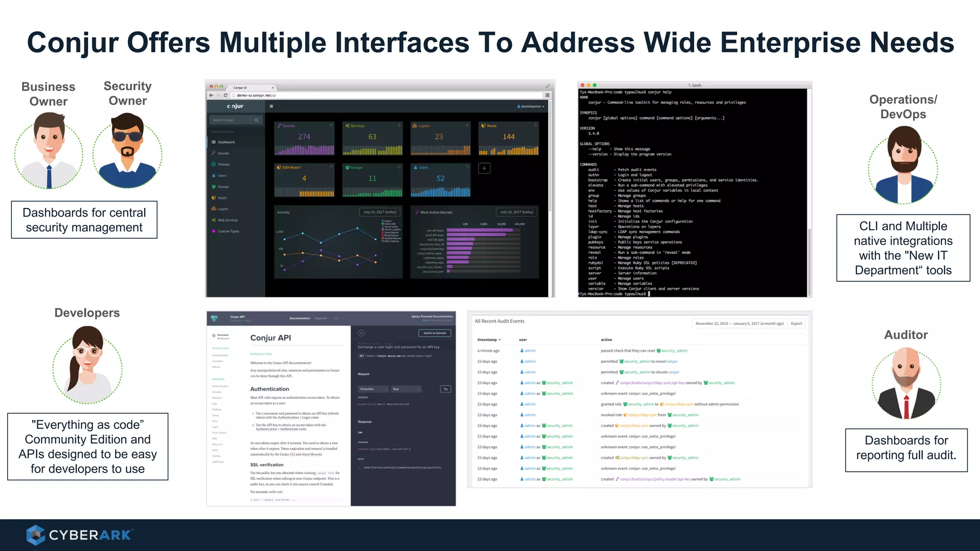Click the hamburger menu in Conjur UI header
Viewport: 980px width, 551px height.
coord(271,106)
